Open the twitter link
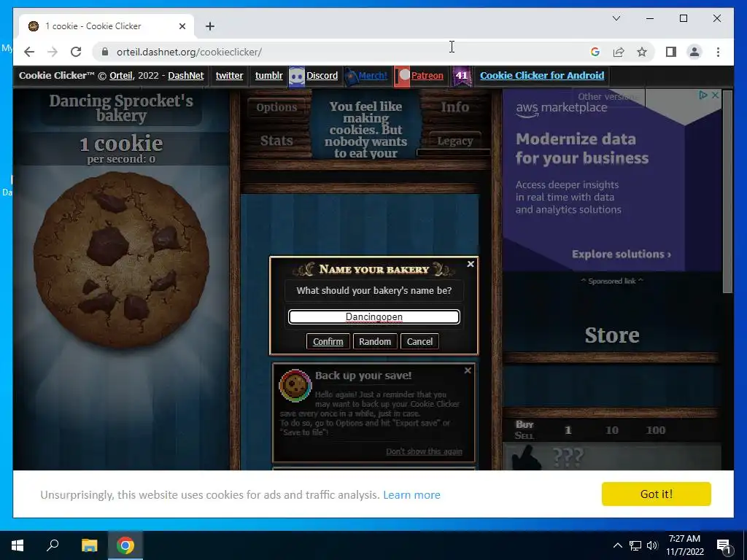 tap(229, 75)
